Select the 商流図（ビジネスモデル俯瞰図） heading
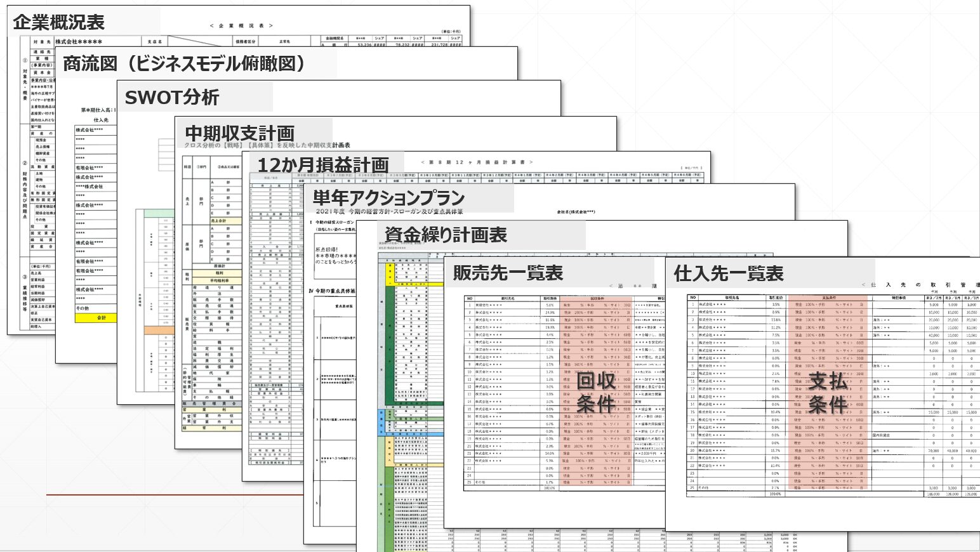This screenshot has height=552, width=980. (x=184, y=63)
